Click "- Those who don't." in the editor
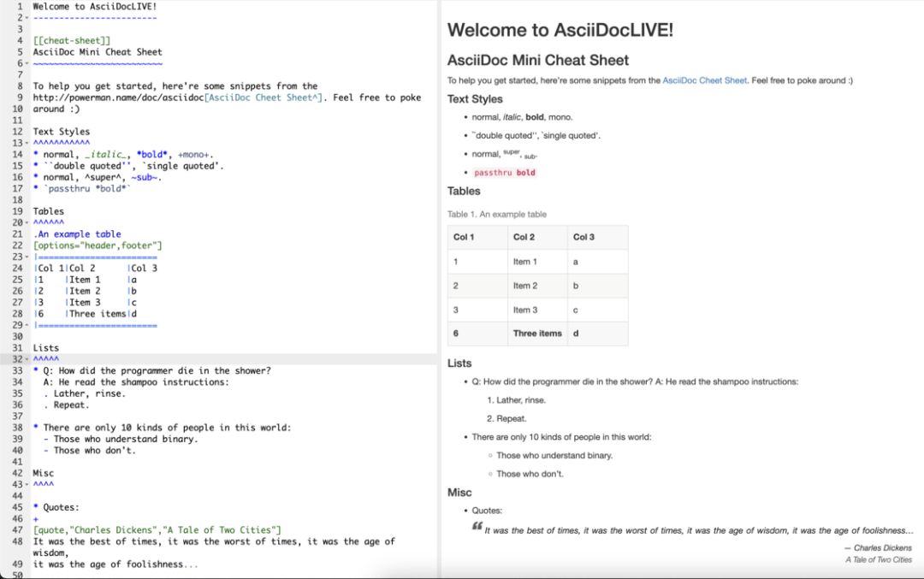Viewport: 924px width, 579px height. coord(90,451)
